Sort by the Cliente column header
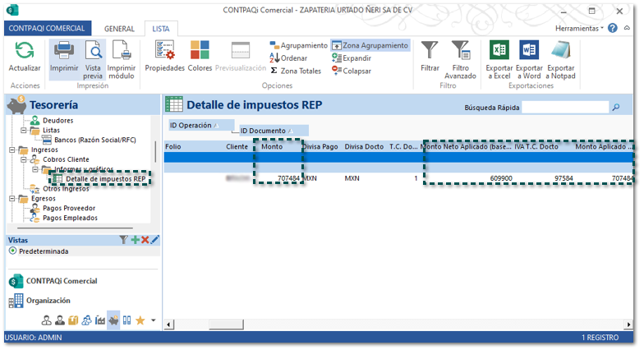 (237, 146)
